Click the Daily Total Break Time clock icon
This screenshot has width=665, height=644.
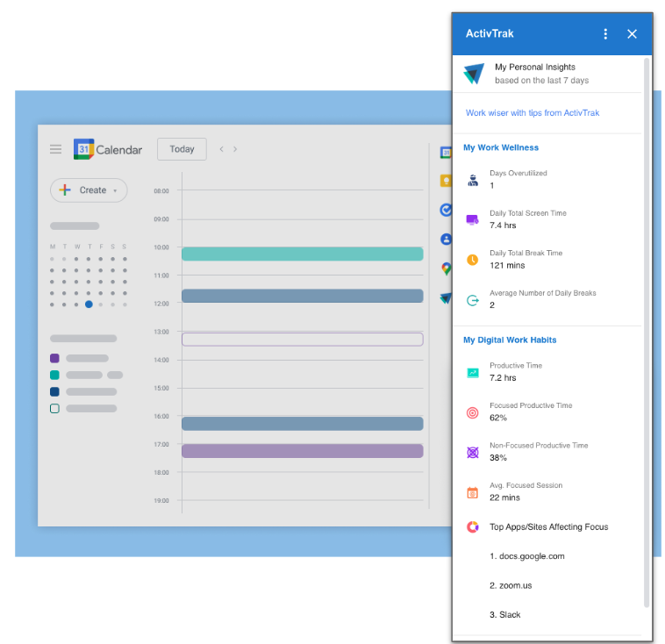[x=473, y=260]
